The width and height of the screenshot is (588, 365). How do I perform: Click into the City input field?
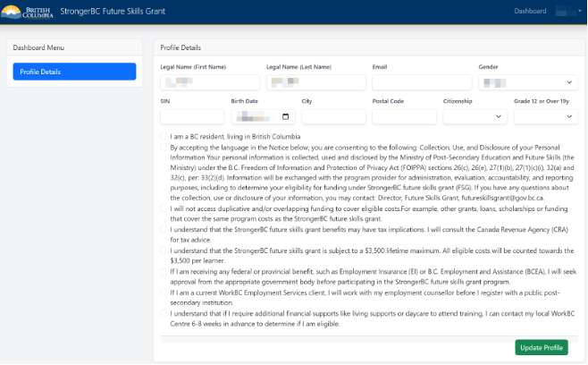click(333, 116)
